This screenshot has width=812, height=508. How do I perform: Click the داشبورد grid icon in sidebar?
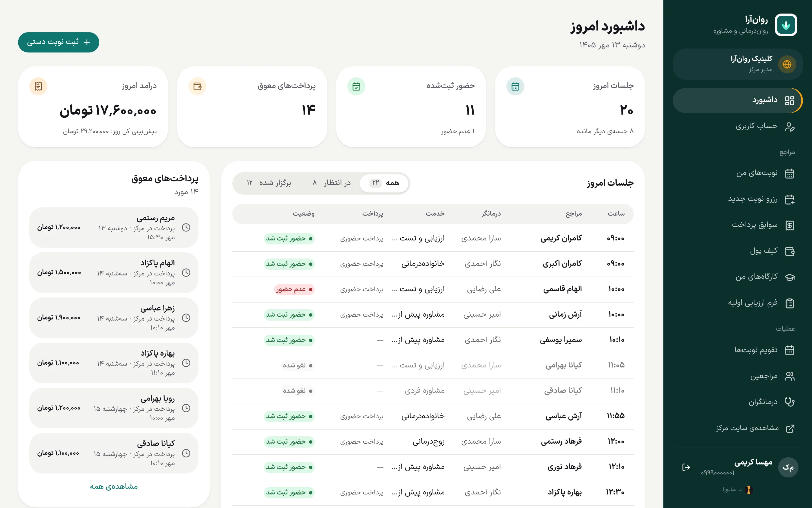click(789, 100)
